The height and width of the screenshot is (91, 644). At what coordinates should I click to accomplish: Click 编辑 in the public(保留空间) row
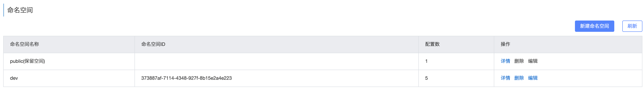(x=533, y=61)
